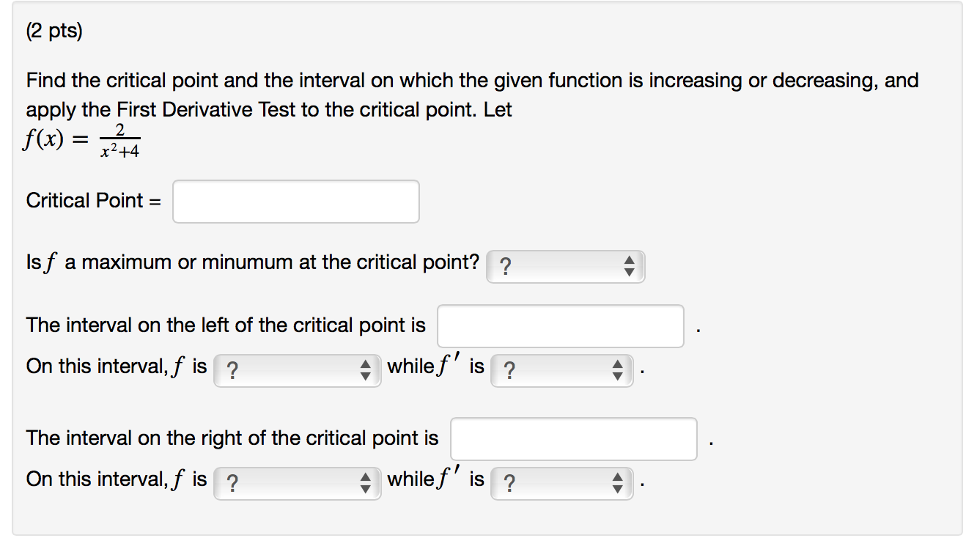966x560 pixels.
Task: Click the down arrow on the maximum/minimum selector
Action: coord(629,270)
